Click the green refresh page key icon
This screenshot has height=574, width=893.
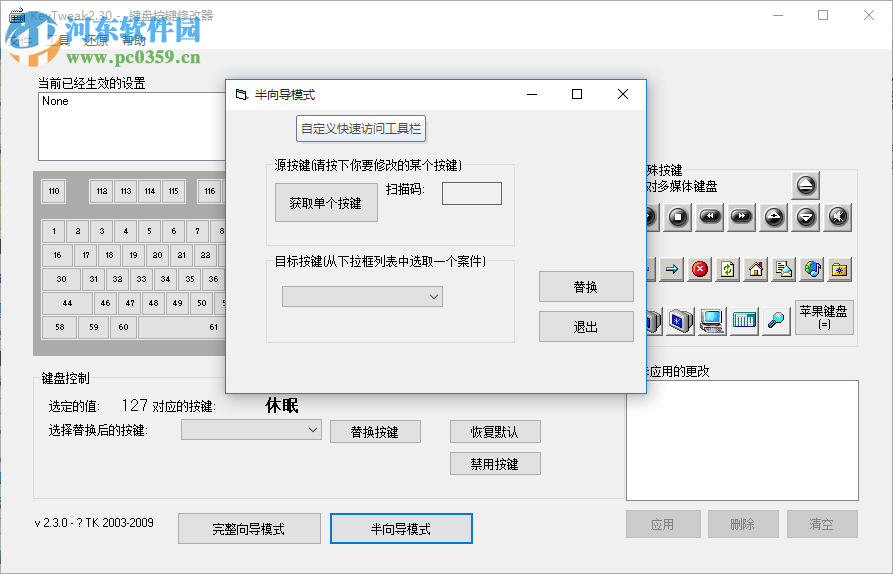727,269
